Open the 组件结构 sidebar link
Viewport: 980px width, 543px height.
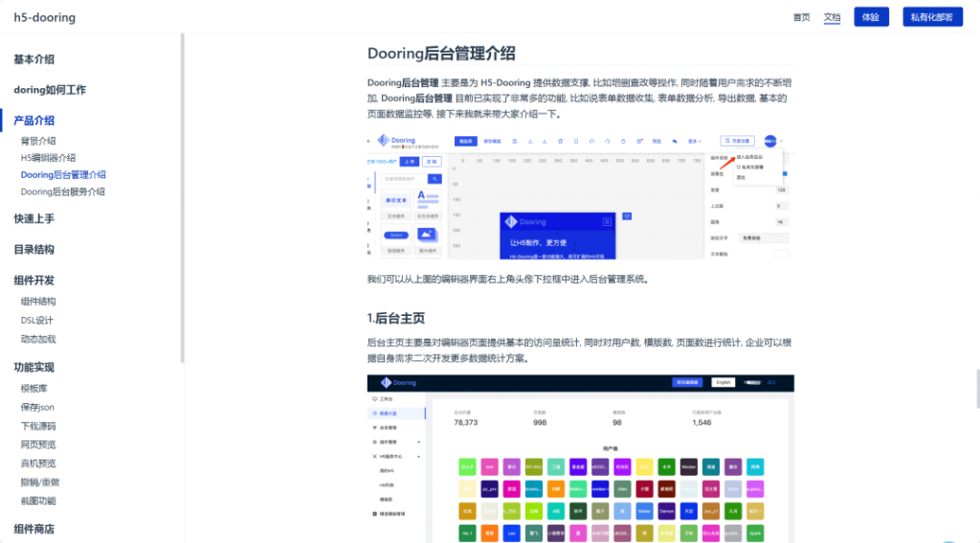(38, 302)
